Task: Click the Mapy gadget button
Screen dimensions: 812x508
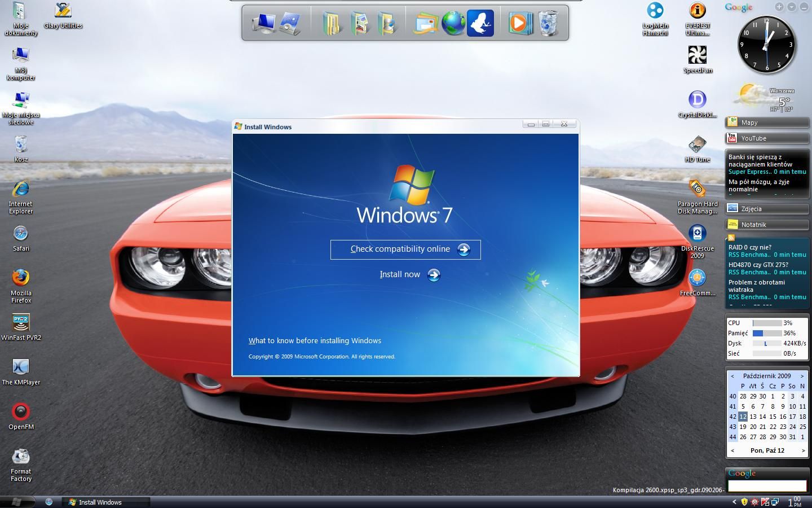Action: pyautogui.click(x=767, y=122)
